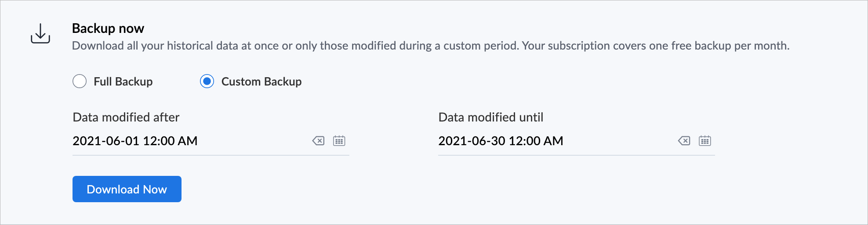Select the Custom Backup radio button
The image size is (868, 225).
click(207, 81)
